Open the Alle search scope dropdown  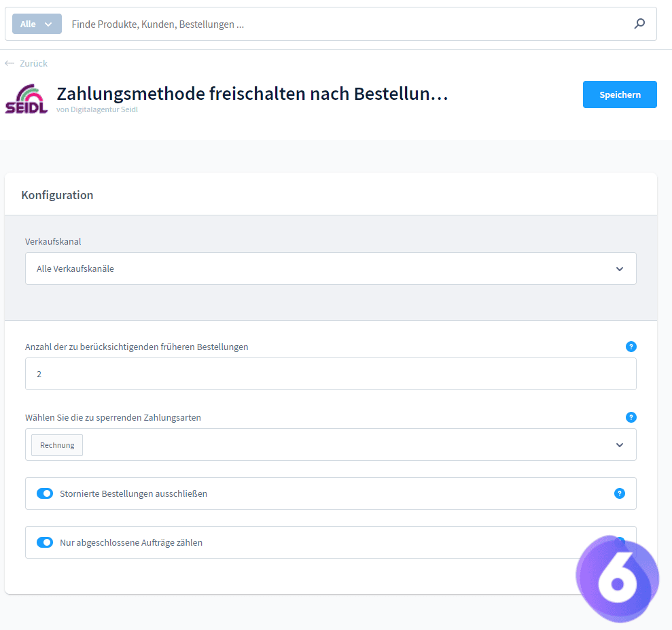(36, 23)
